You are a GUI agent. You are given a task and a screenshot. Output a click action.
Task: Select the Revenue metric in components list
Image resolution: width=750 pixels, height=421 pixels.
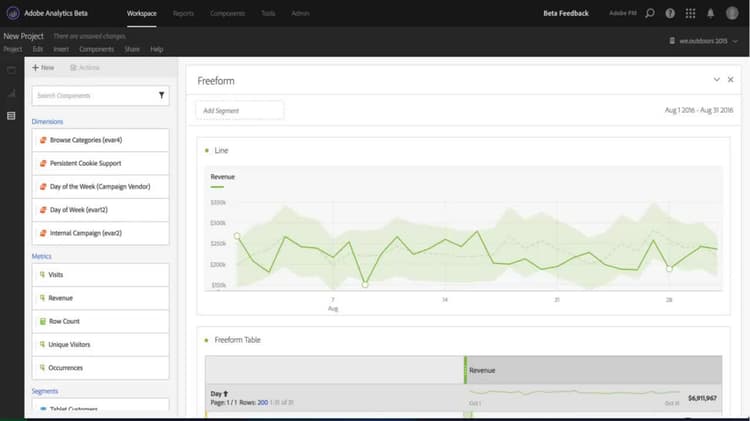(x=100, y=298)
